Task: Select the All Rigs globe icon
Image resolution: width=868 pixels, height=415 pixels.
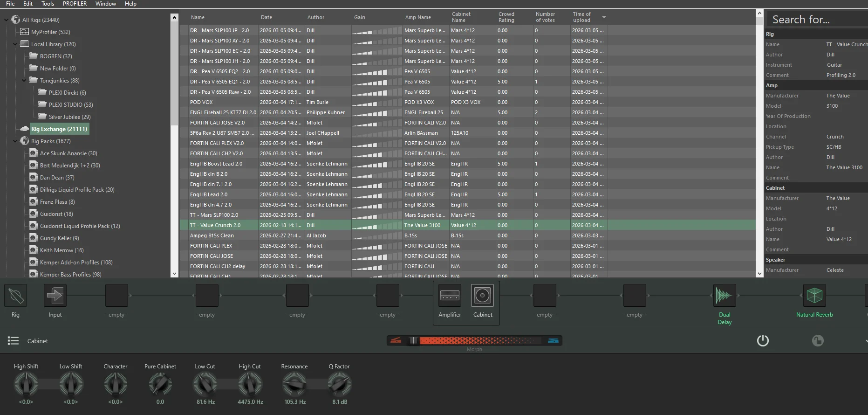Action: point(16,20)
